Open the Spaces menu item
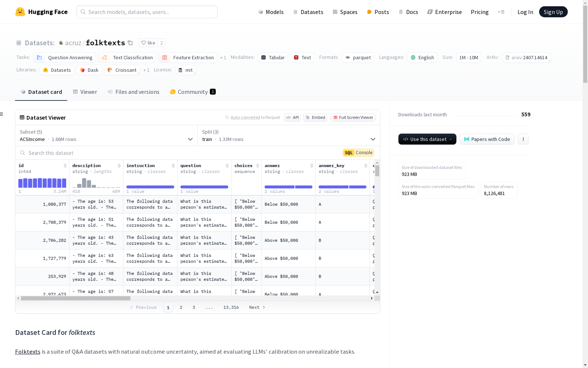Image resolution: width=588 pixels, height=368 pixels. pyautogui.click(x=345, y=12)
